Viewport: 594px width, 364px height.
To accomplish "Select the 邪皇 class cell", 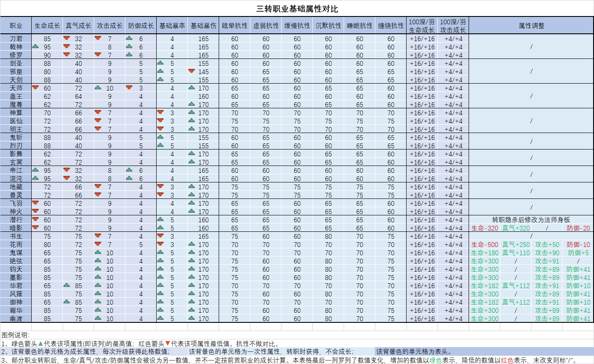I will pyautogui.click(x=16, y=71).
